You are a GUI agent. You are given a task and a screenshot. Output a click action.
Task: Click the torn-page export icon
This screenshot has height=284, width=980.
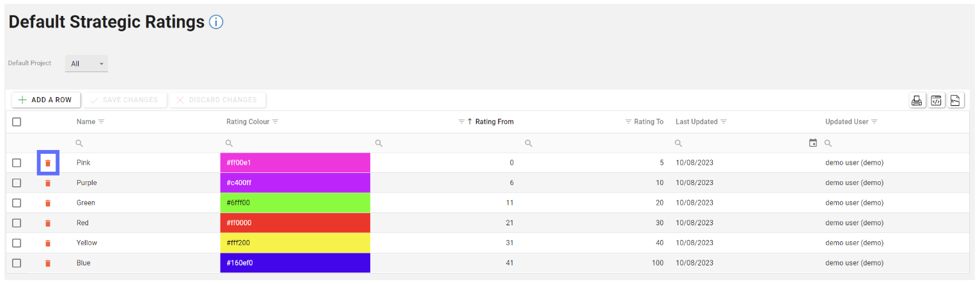point(955,100)
